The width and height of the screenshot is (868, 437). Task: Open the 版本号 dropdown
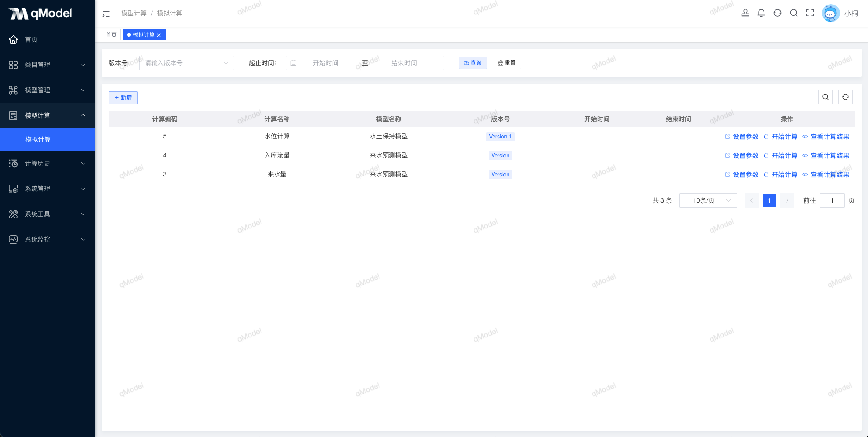(x=187, y=63)
